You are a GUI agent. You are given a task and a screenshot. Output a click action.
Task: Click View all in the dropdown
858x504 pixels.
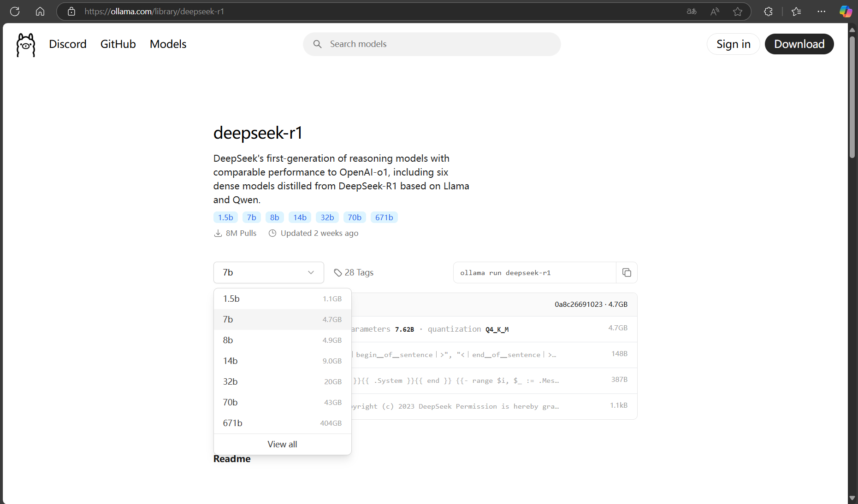tap(283, 445)
